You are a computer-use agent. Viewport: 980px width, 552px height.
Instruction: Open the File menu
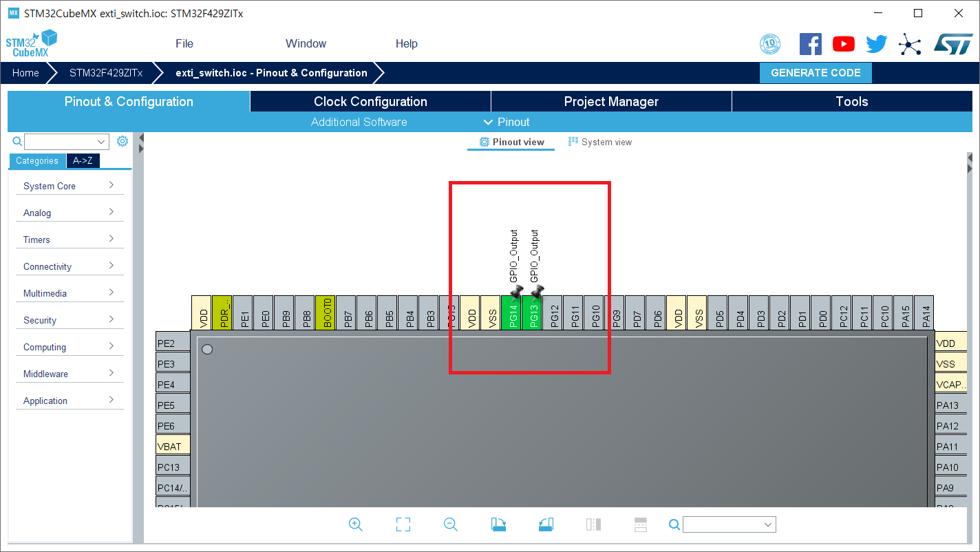184,43
